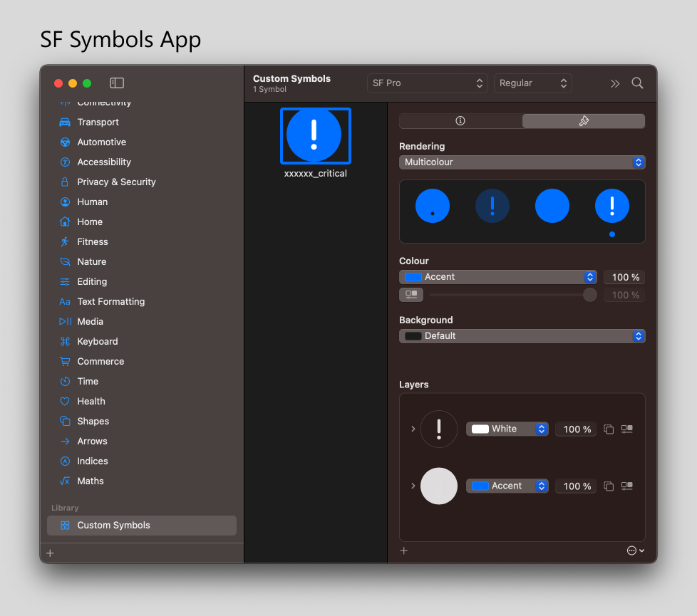Add a new library with the sidebar plus button
Screen dimensions: 697x616
50,553
